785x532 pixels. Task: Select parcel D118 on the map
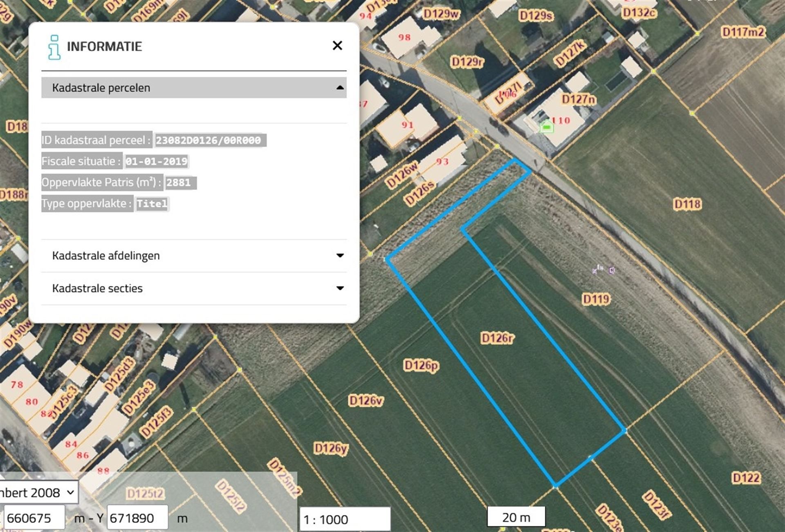click(x=687, y=204)
